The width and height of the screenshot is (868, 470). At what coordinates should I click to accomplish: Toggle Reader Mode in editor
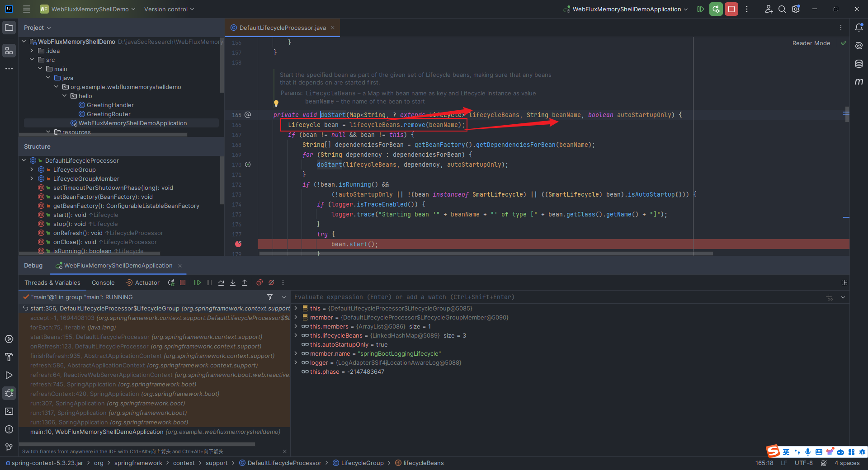811,43
